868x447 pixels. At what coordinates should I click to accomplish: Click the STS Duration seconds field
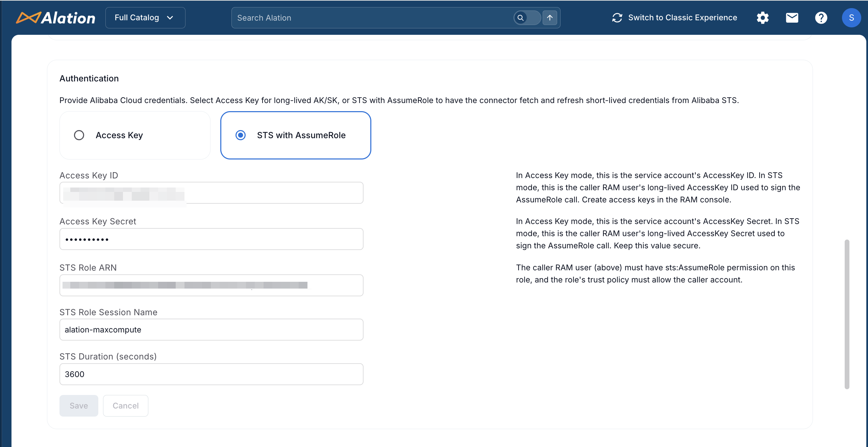pyautogui.click(x=212, y=374)
